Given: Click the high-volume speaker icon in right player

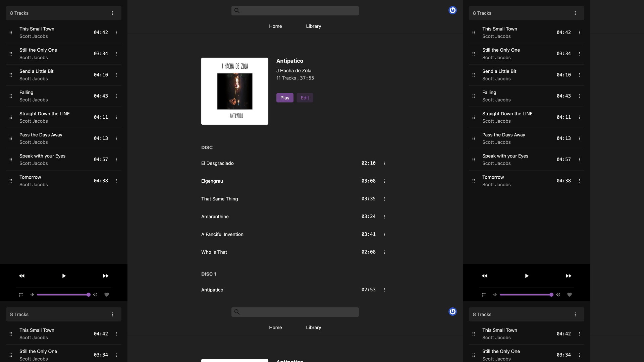Looking at the screenshot, I should coord(558,295).
